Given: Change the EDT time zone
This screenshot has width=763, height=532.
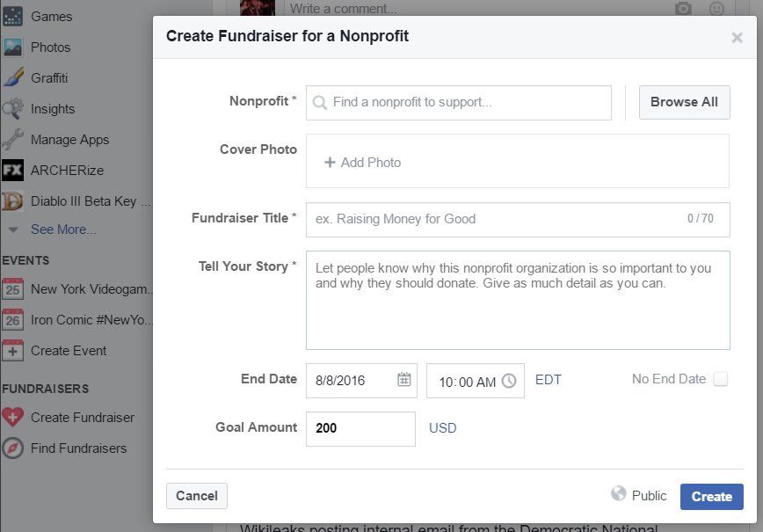Looking at the screenshot, I should [x=548, y=380].
